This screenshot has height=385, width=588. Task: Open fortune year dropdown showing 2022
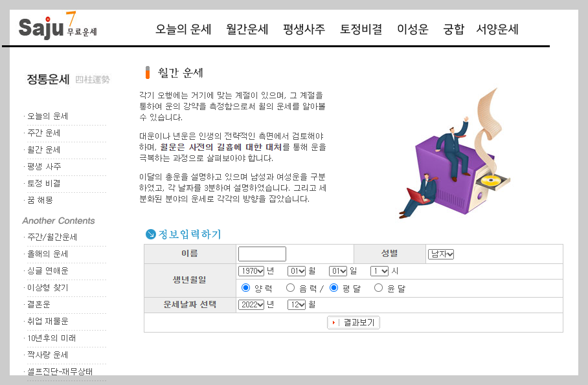coord(251,305)
